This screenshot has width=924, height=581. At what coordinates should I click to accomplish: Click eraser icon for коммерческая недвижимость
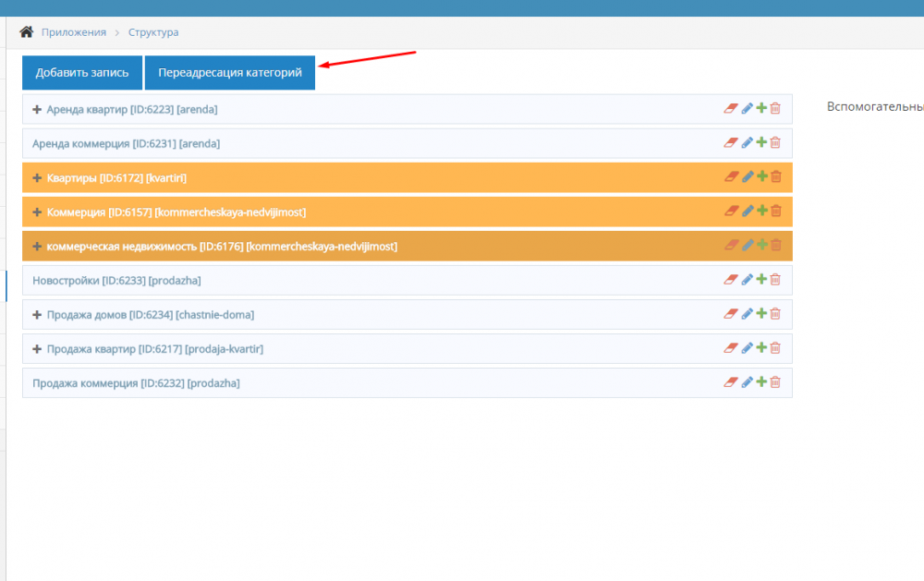(731, 245)
